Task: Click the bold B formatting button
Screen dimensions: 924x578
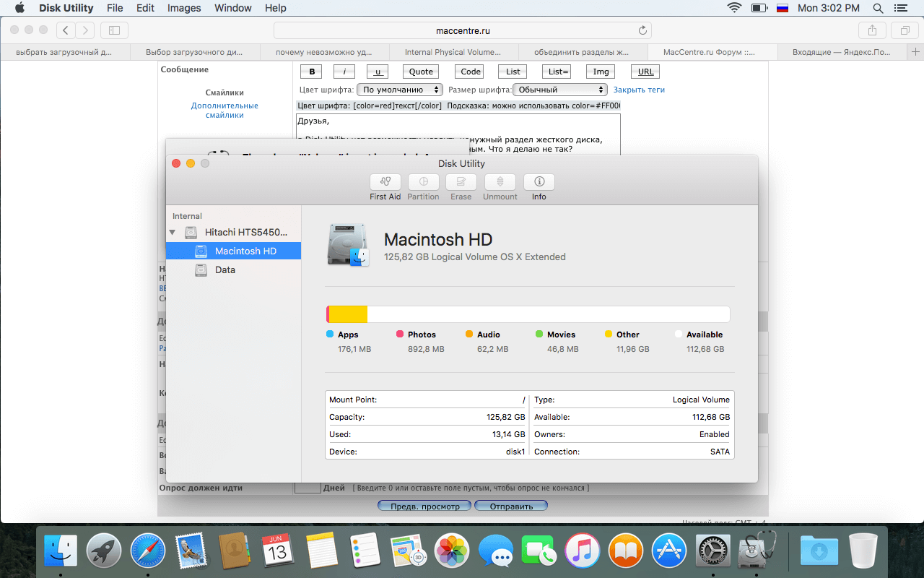Action: 311,72
